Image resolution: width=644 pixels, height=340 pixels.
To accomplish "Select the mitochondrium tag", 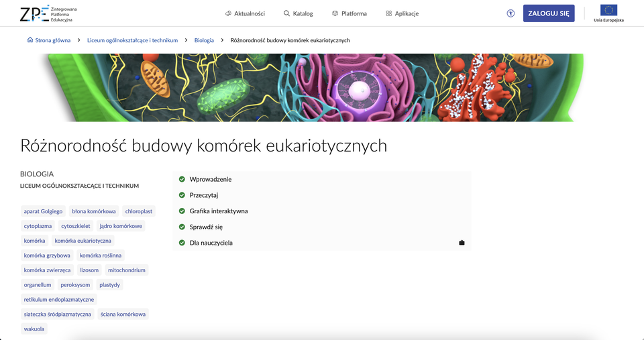I will (126, 270).
